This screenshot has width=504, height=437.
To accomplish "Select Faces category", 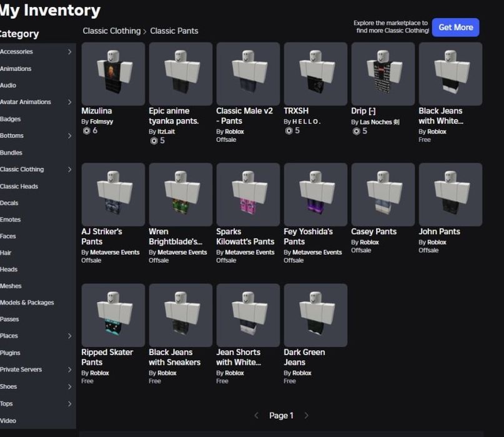I will pyautogui.click(x=8, y=236).
